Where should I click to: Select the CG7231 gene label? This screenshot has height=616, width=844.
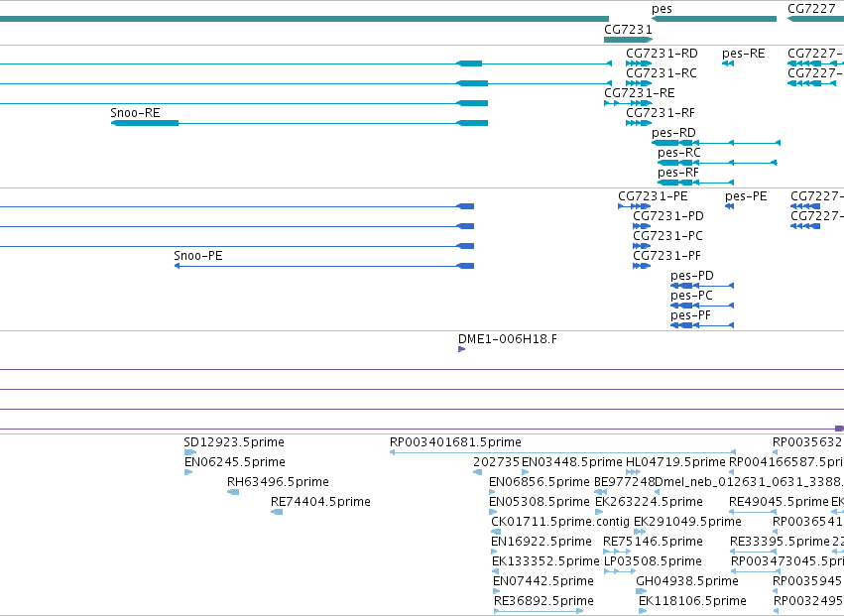(x=628, y=30)
